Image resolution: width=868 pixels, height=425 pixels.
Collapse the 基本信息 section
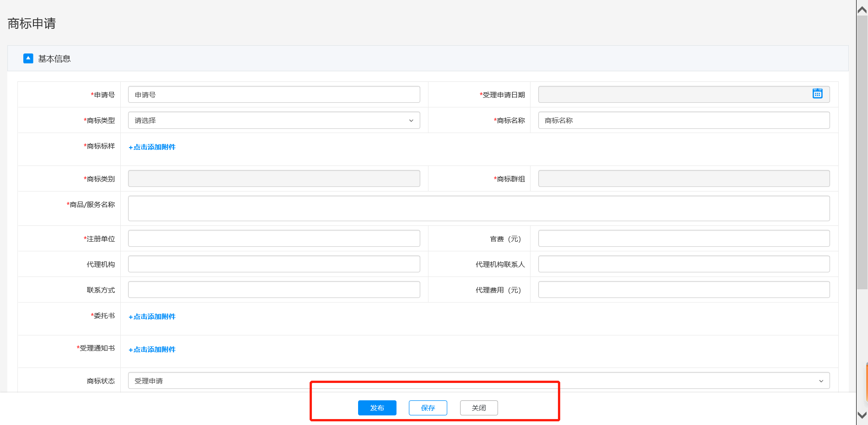click(x=28, y=58)
